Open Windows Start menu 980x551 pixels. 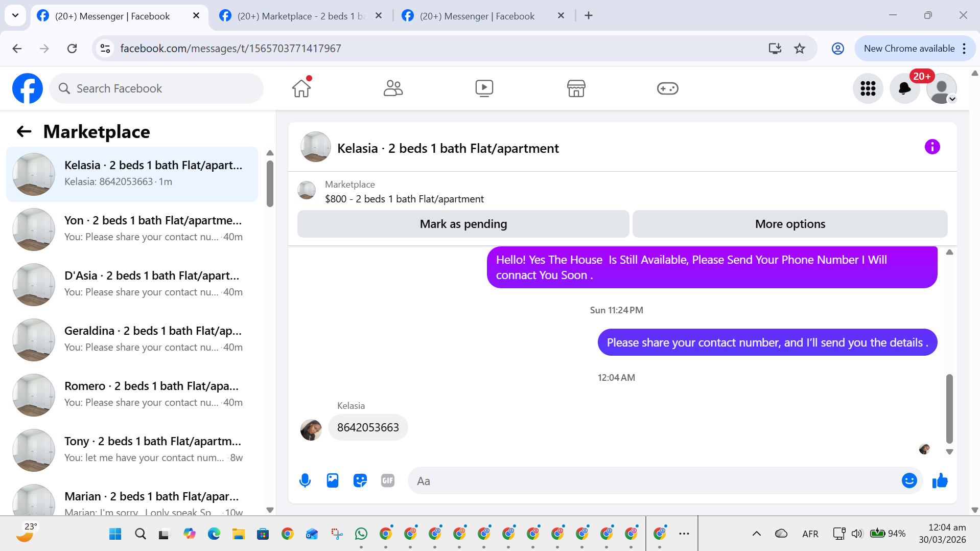(115, 534)
